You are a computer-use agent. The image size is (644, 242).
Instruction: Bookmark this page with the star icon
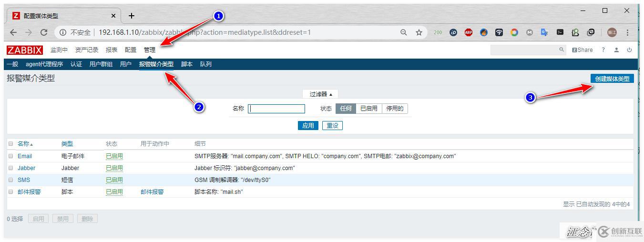point(419,32)
